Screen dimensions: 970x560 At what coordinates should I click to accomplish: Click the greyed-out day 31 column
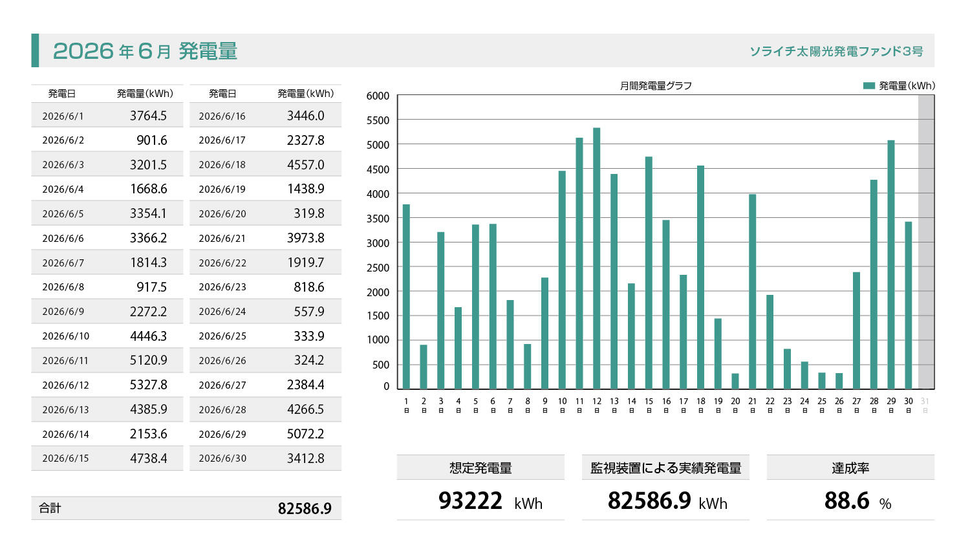(926, 242)
